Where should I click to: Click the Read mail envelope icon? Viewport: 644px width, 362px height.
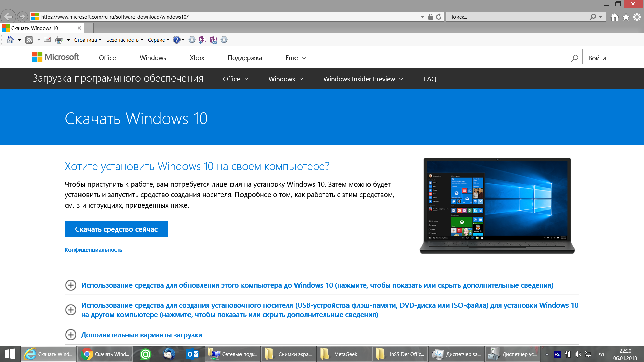coord(47,40)
